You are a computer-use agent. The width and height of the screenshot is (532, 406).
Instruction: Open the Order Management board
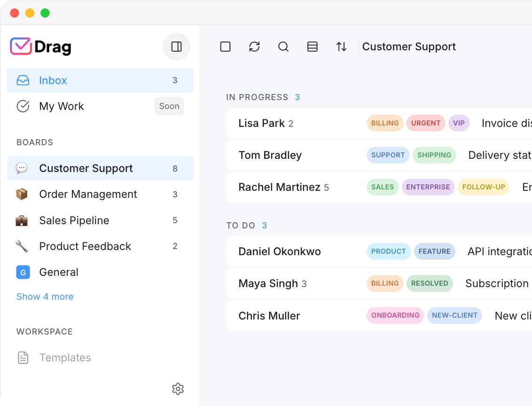(100, 194)
